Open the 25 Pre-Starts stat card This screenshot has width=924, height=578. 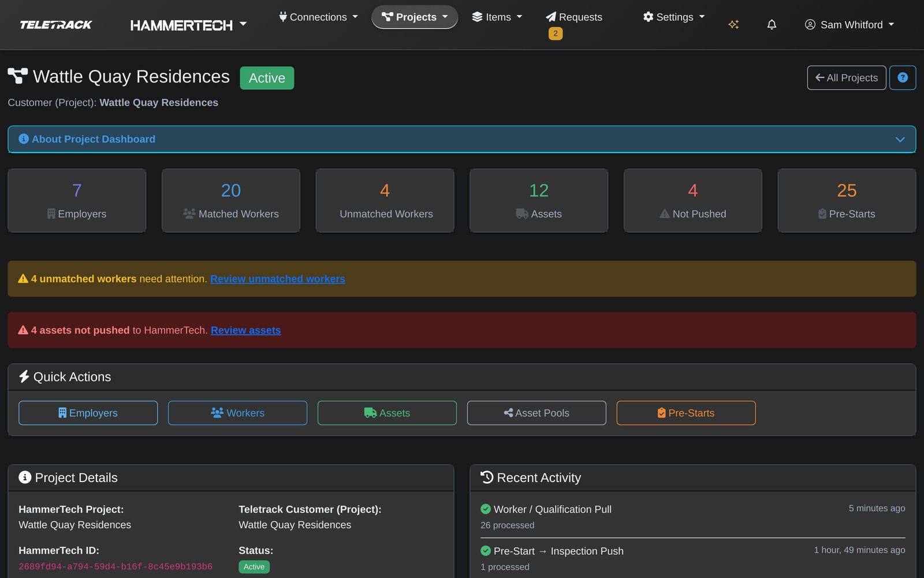pyautogui.click(x=847, y=201)
